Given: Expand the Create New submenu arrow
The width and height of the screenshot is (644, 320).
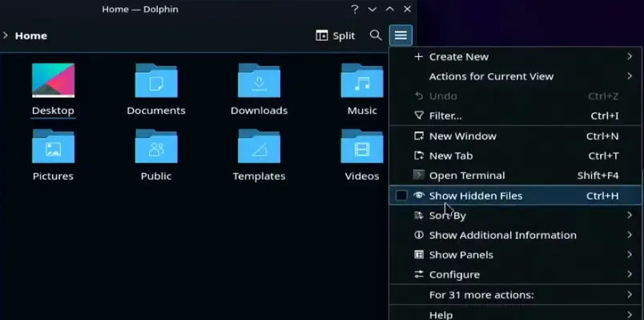Looking at the screenshot, I should [x=630, y=56].
